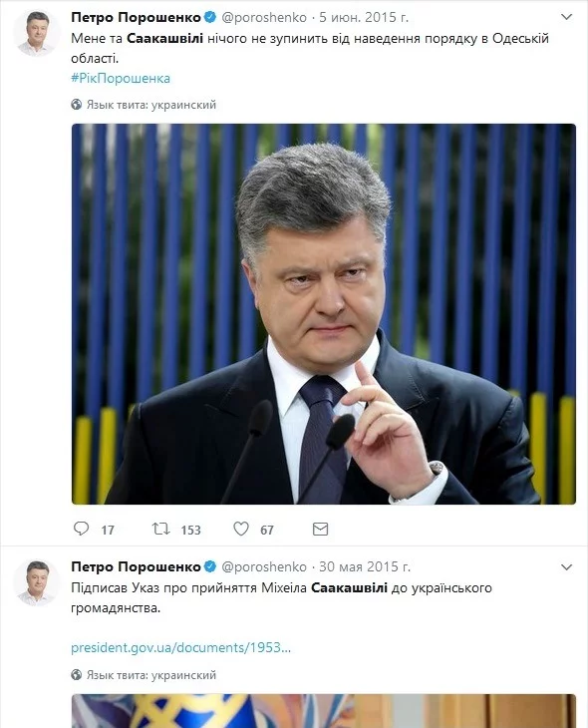Open the partially visible image in the May 30 tweet

tap(324, 711)
